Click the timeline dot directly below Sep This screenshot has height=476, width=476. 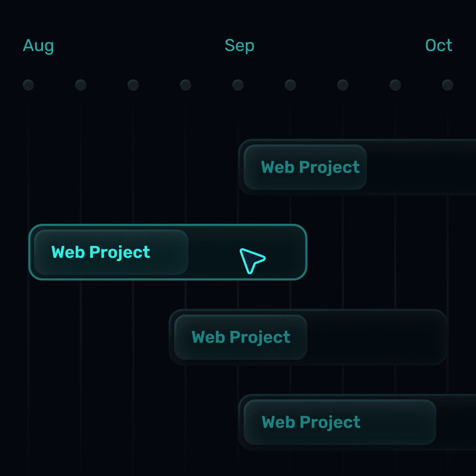(x=238, y=85)
